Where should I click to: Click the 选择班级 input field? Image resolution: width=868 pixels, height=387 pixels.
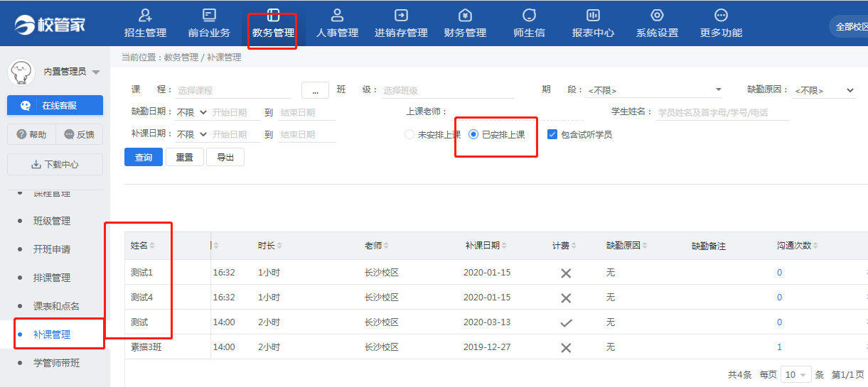[x=448, y=90]
